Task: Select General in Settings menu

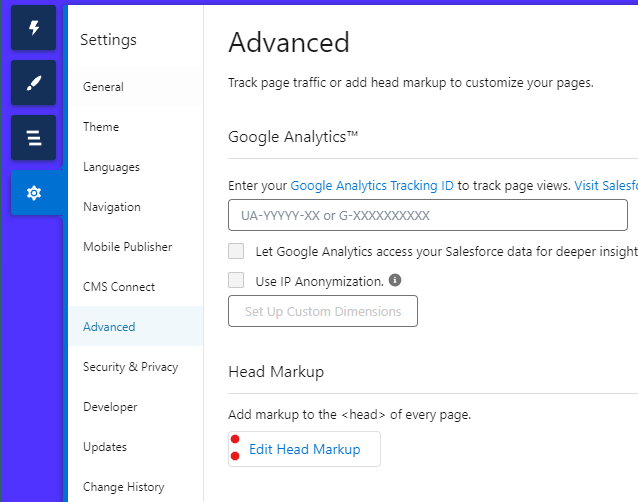Action: coord(104,87)
